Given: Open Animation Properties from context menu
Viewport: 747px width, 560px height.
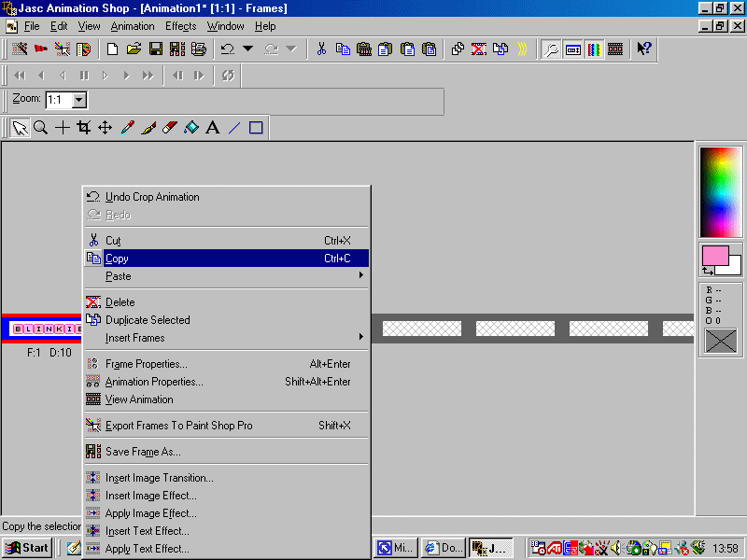Looking at the screenshot, I should click(x=226, y=382).
